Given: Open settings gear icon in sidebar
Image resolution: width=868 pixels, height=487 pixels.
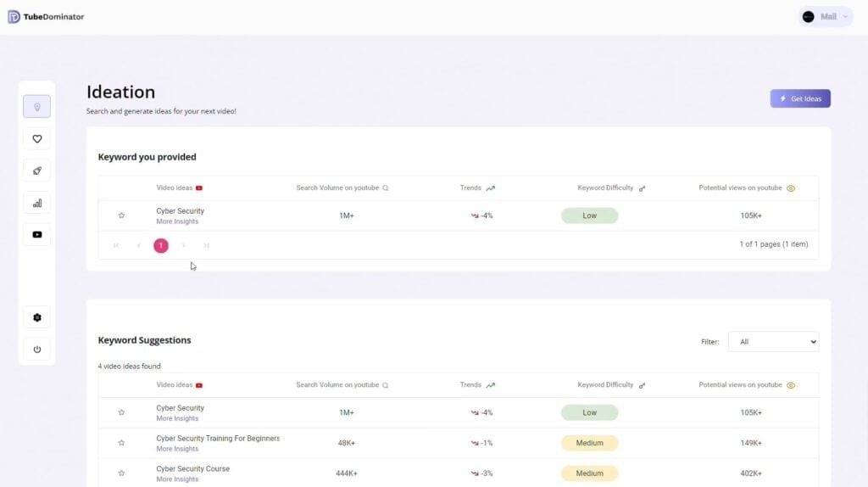Looking at the screenshot, I should pyautogui.click(x=36, y=317).
